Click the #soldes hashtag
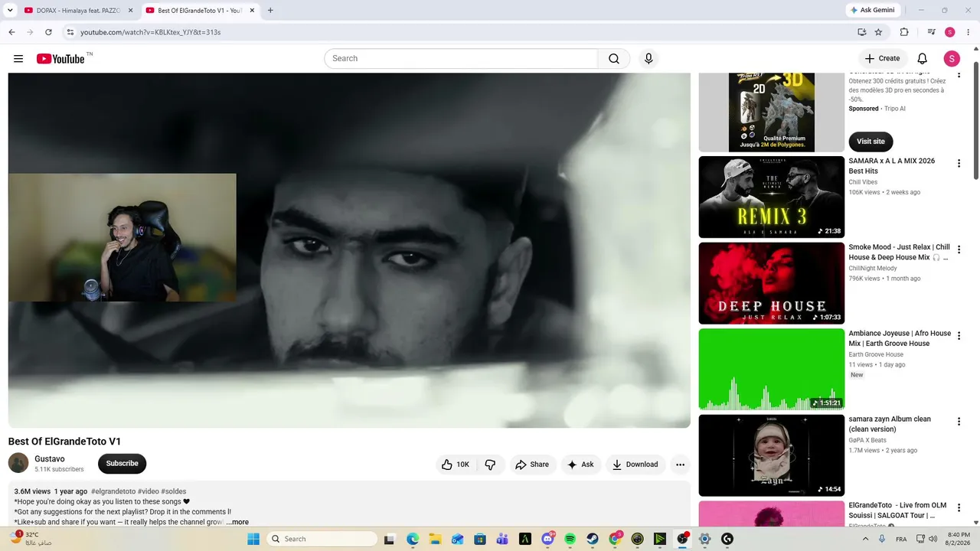This screenshot has width=980, height=551. pos(174,491)
